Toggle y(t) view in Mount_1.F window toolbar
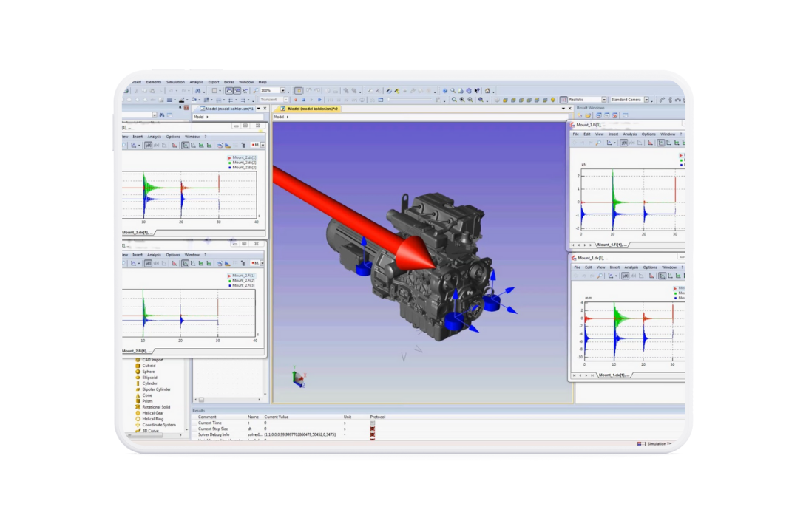 click(623, 143)
